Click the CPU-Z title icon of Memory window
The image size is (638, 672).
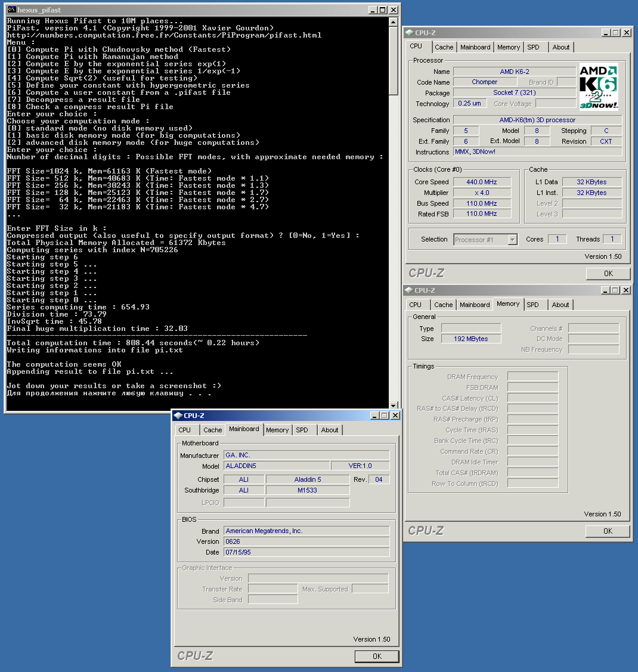point(408,290)
